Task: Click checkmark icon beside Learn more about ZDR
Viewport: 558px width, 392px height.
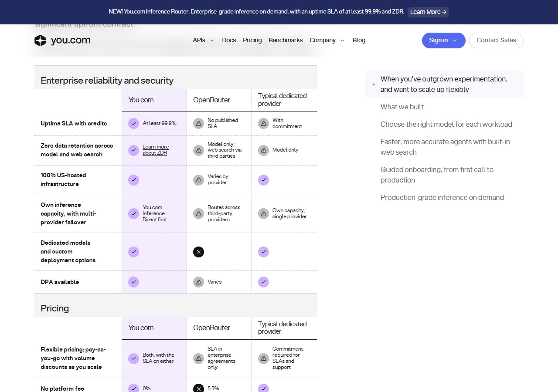Action: tap(133, 150)
